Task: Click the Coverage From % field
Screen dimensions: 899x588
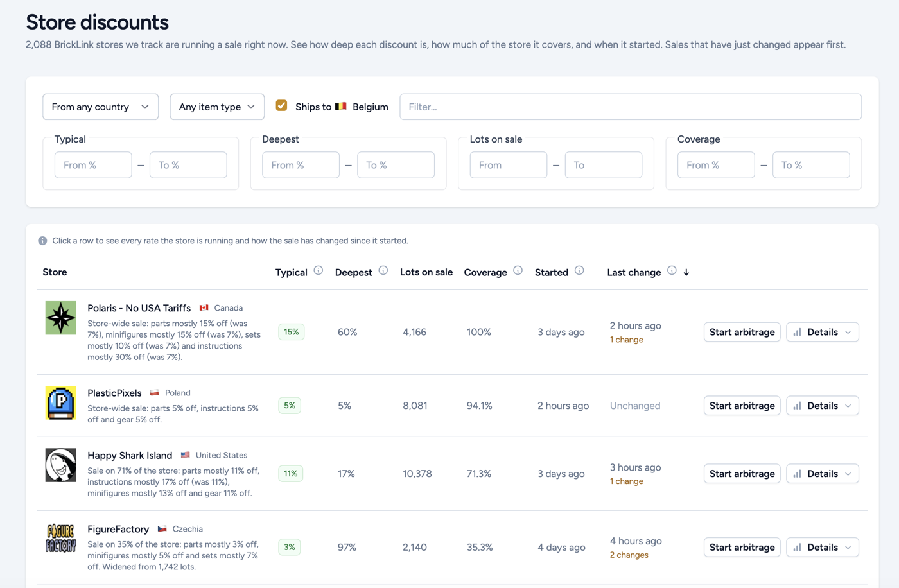Action: pos(716,165)
